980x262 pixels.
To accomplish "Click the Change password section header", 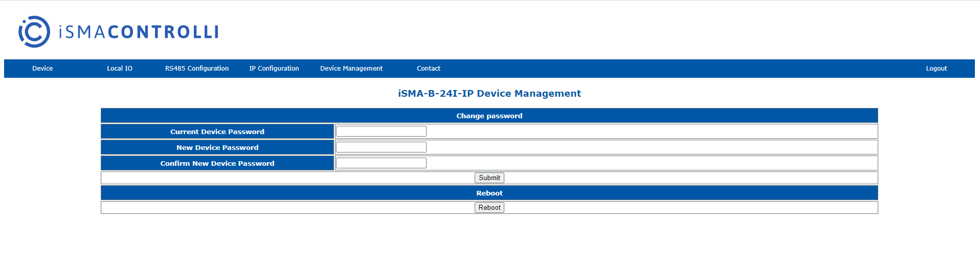I will 489,116.
